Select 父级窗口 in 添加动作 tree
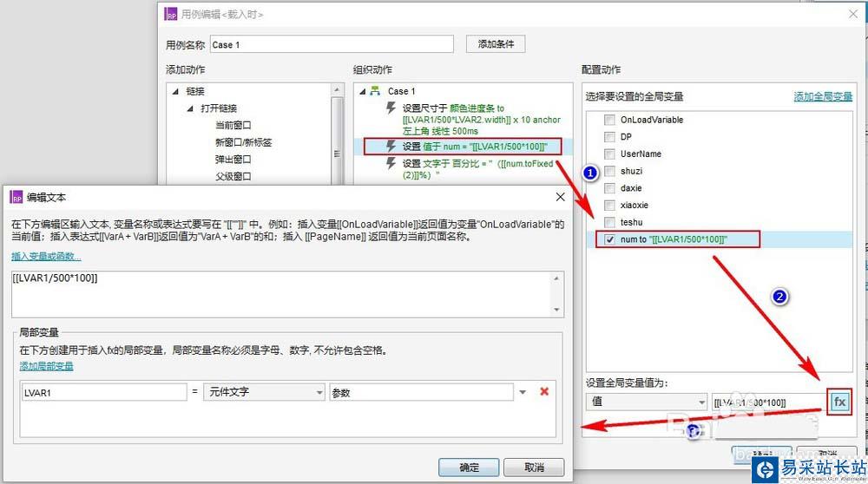This screenshot has height=484, width=868. click(x=233, y=176)
